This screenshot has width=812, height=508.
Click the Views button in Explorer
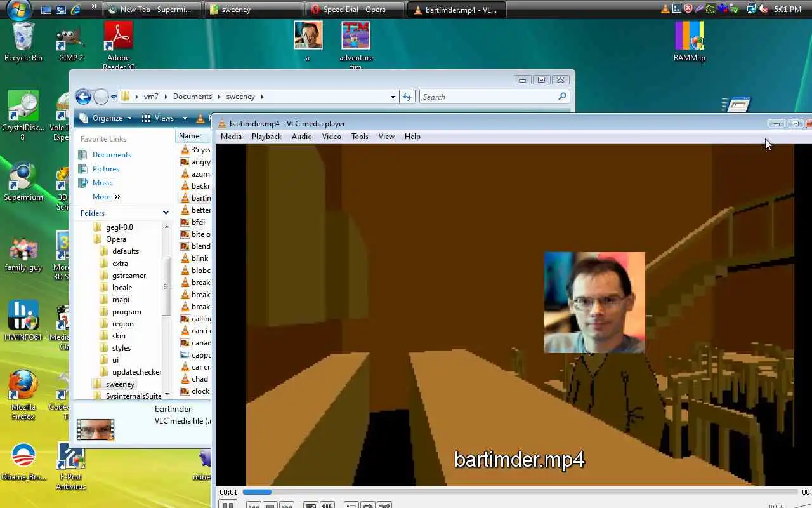159,118
